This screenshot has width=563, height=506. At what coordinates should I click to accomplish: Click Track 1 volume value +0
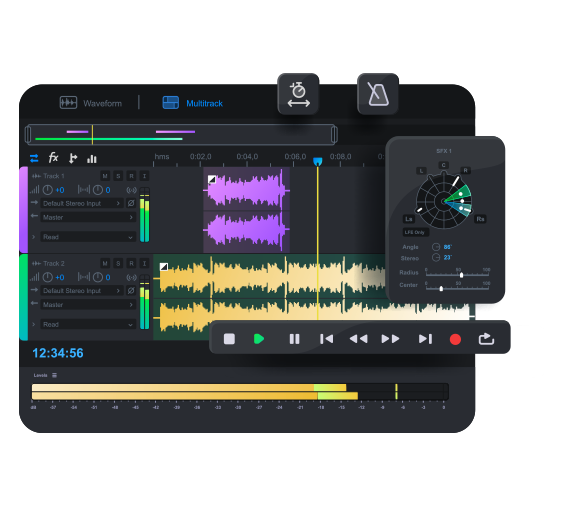[x=60, y=190]
